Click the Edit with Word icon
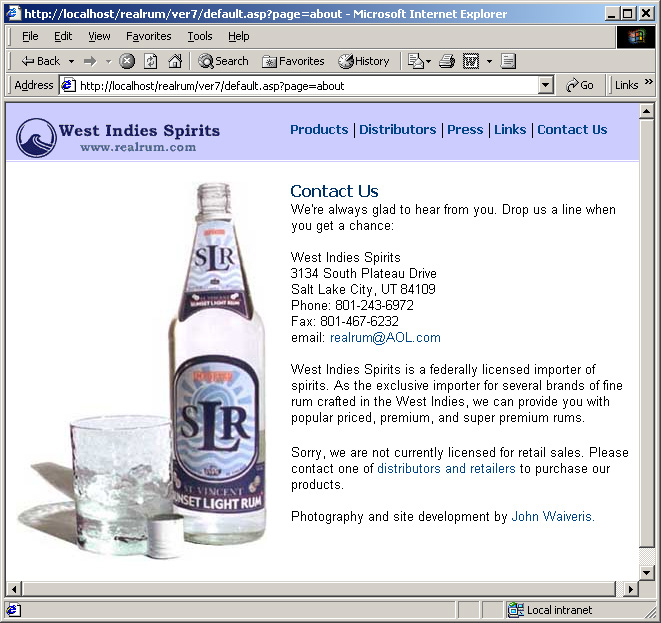Image resolution: width=661 pixels, height=623 pixels. point(471,61)
